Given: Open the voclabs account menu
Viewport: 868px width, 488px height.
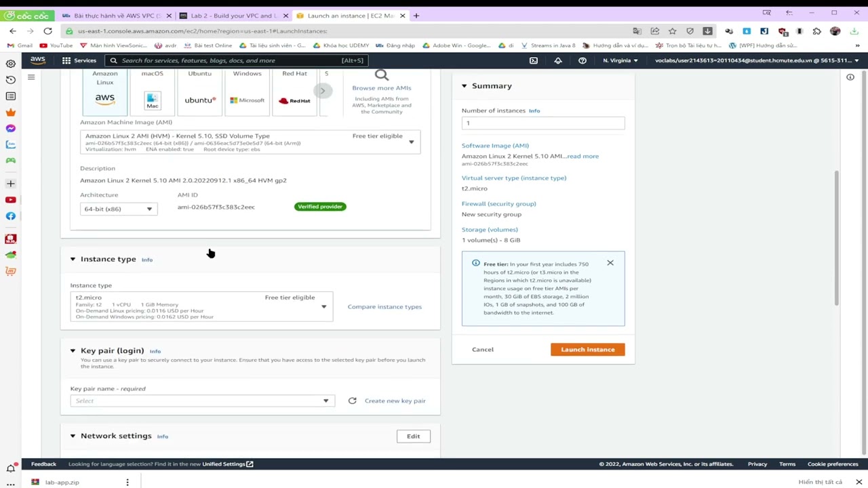Looking at the screenshot, I should point(757,60).
